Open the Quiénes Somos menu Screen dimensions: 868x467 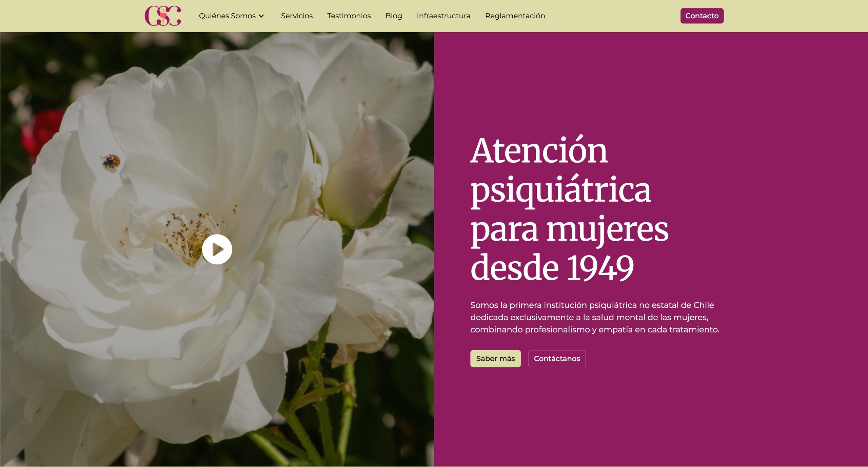pos(227,16)
